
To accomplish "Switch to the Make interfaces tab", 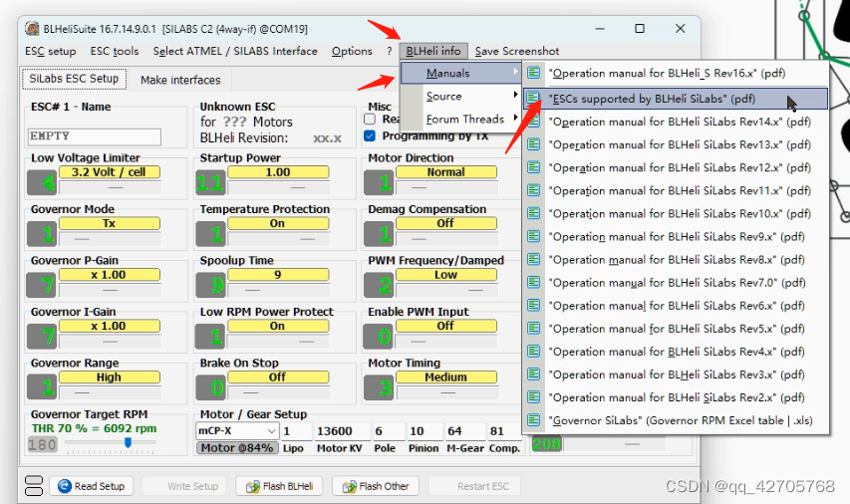I will pyautogui.click(x=180, y=81).
